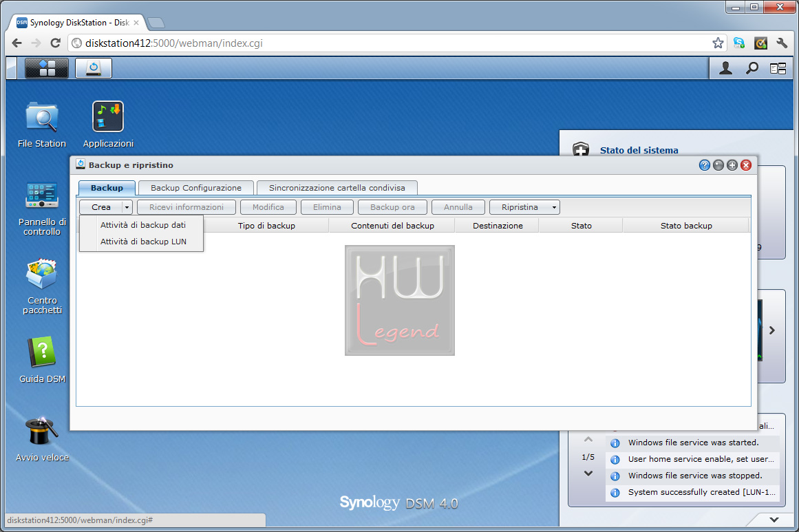Open the DSM main menu button
The height and width of the screenshot is (532, 799).
pyautogui.click(x=46, y=67)
